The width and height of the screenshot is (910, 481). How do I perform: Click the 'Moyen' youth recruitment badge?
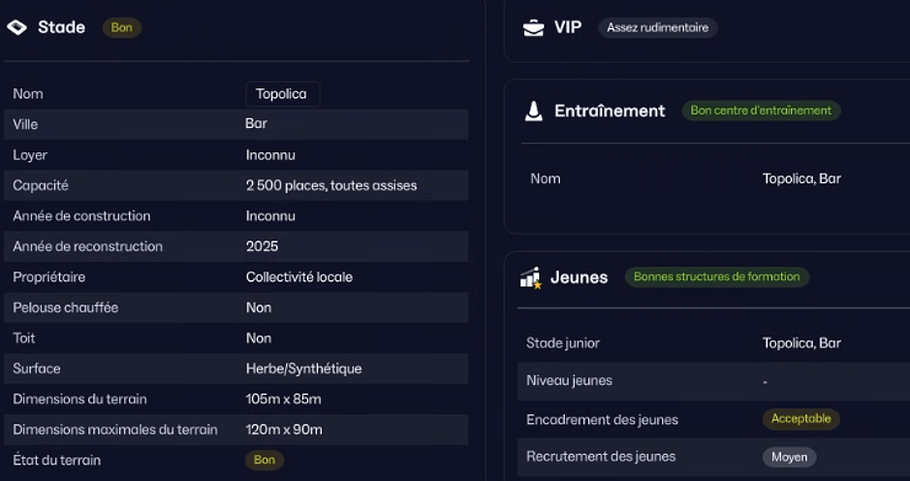[x=789, y=457]
